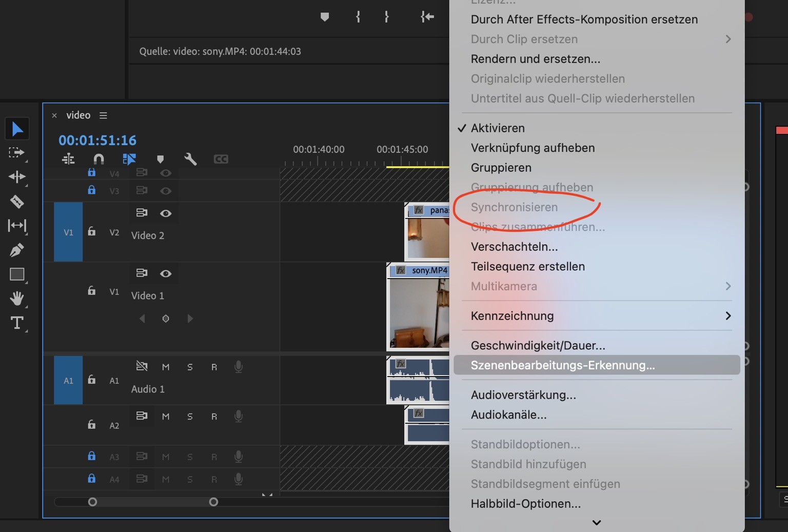The height and width of the screenshot is (532, 788).
Task: Choose the Hand tool
Action: click(17, 299)
